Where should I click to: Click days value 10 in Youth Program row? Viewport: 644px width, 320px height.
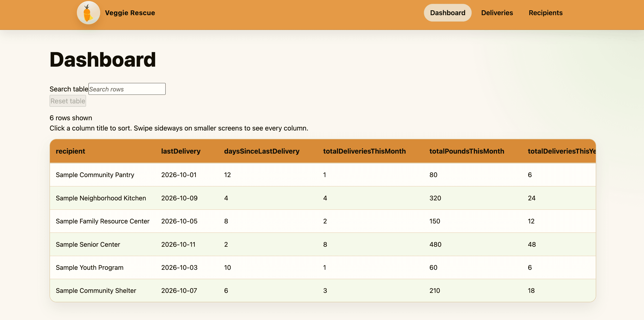tap(227, 267)
